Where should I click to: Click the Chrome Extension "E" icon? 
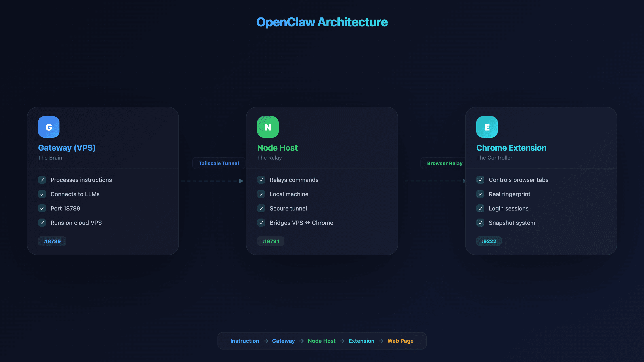tap(487, 127)
